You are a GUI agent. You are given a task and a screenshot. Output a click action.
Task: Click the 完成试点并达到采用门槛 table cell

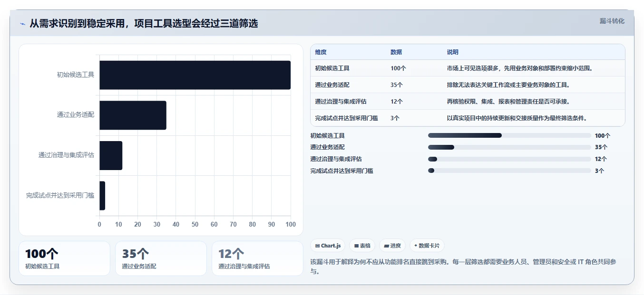(346, 118)
